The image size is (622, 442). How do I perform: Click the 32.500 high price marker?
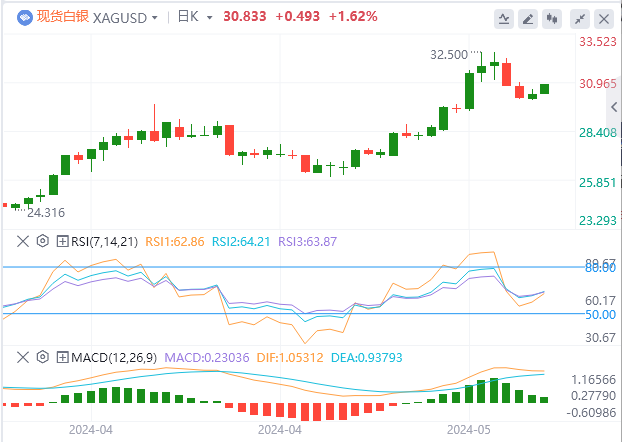(449, 54)
